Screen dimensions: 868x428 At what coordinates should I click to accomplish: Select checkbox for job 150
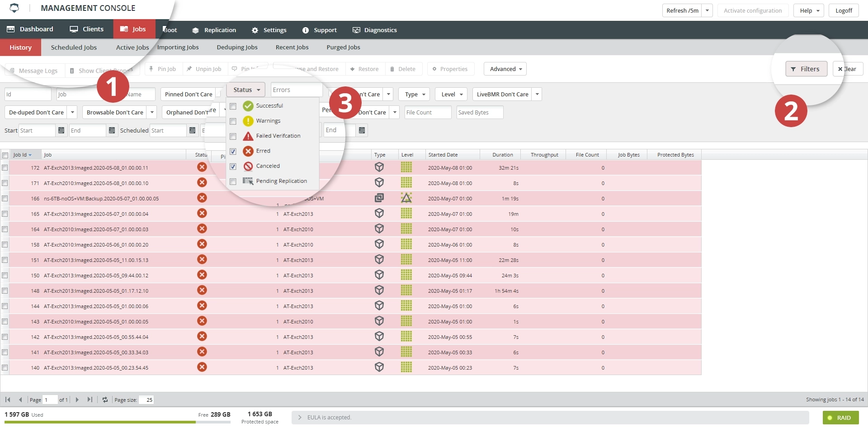coord(5,275)
